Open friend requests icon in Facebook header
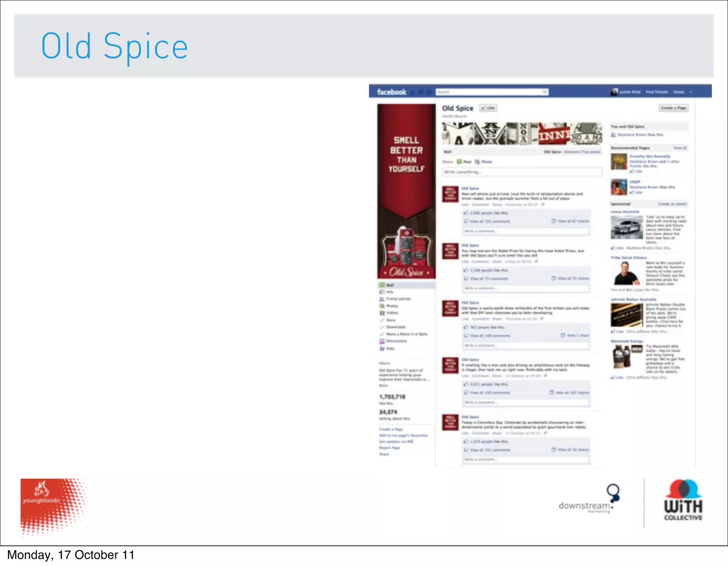The image size is (728, 566). coord(413,92)
